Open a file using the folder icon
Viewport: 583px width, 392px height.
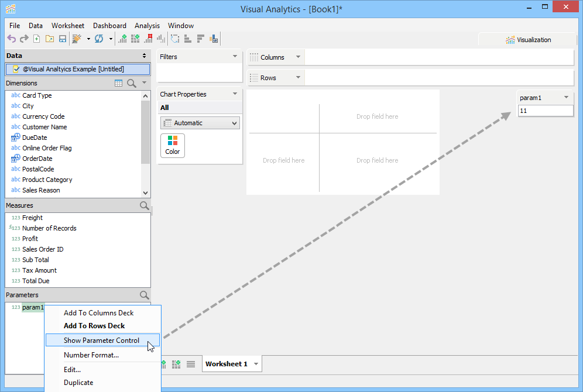pyautogui.click(x=49, y=39)
